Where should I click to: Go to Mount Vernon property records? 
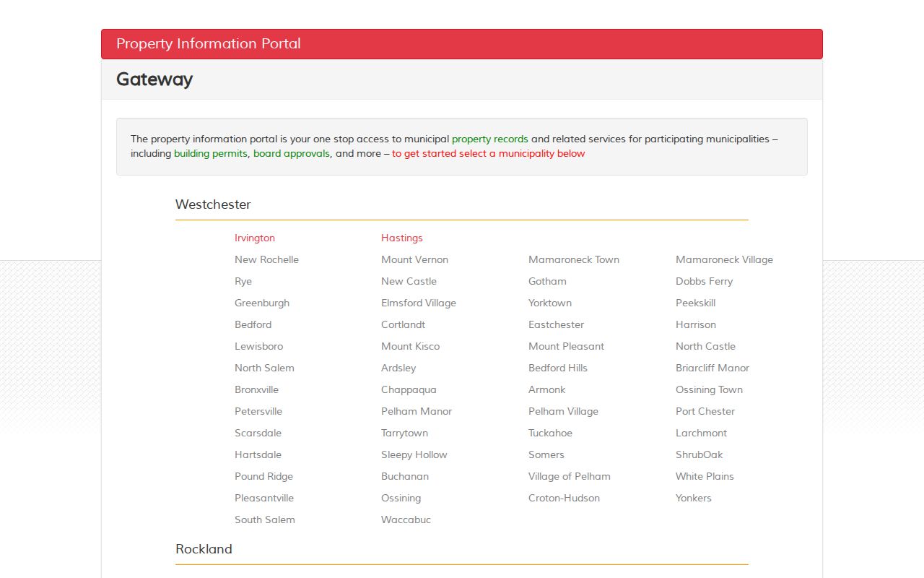[414, 259]
